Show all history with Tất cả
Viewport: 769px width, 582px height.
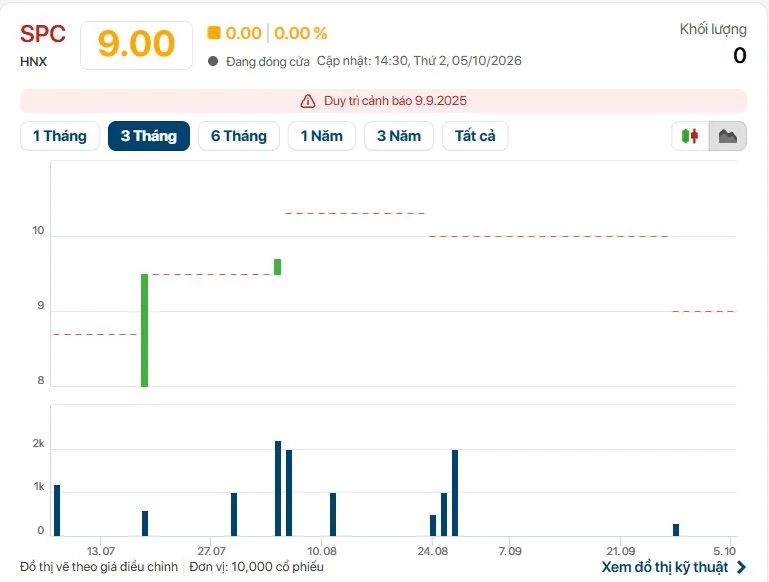475,136
